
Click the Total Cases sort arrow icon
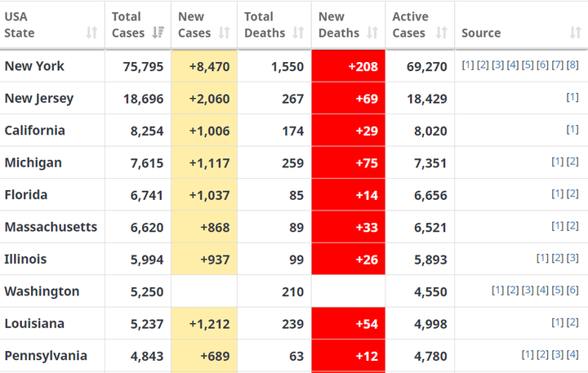coord(158,33)
